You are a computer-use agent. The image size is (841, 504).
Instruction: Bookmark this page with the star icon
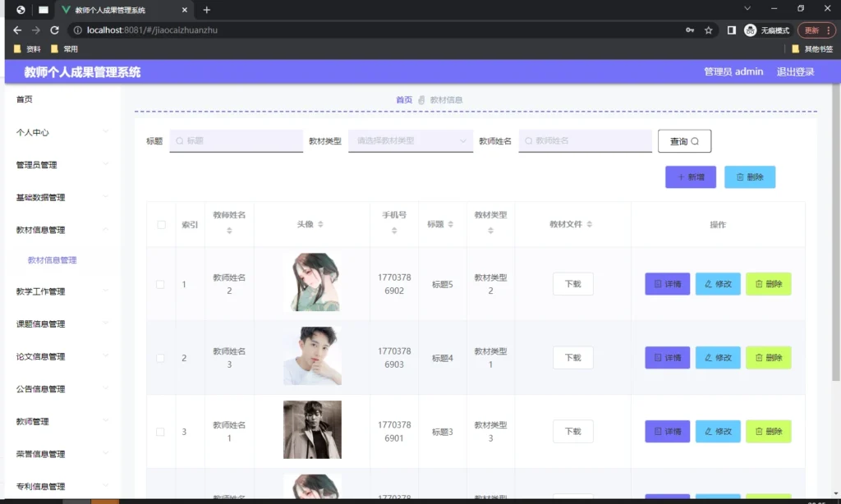[708, 30]
